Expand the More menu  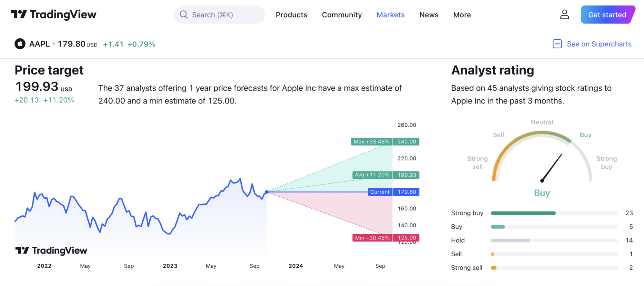(x=462, y=15)
